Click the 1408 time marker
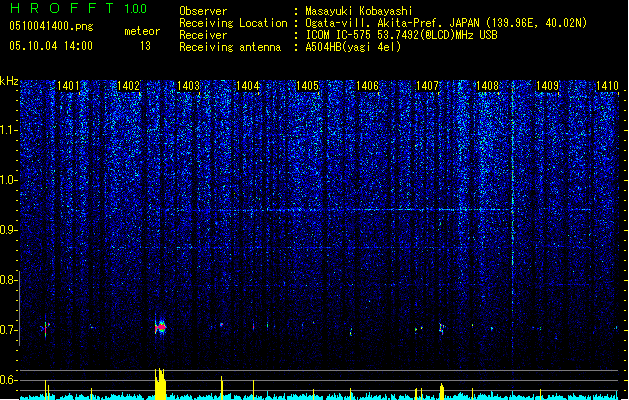Screen dimensions: 629x400 click(x=487, y=86)
